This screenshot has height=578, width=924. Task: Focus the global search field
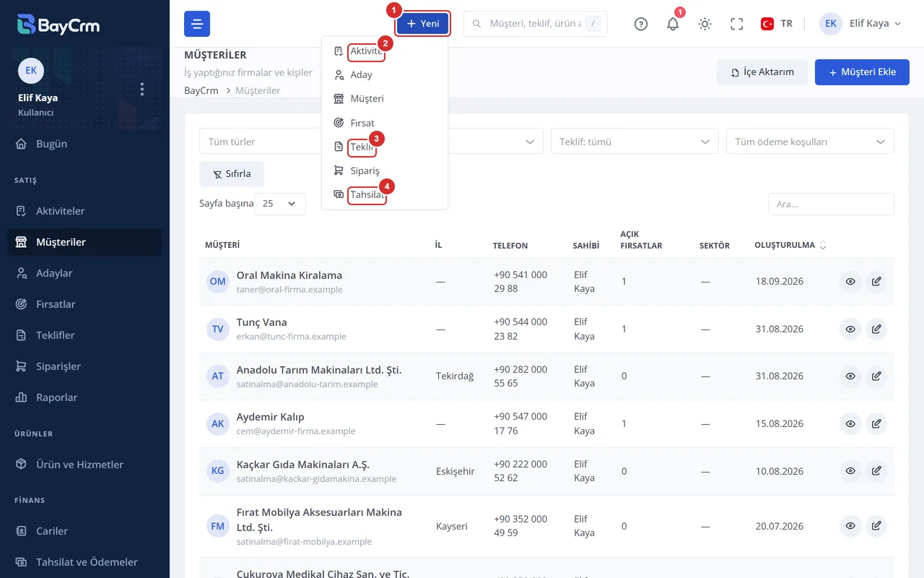536,24
